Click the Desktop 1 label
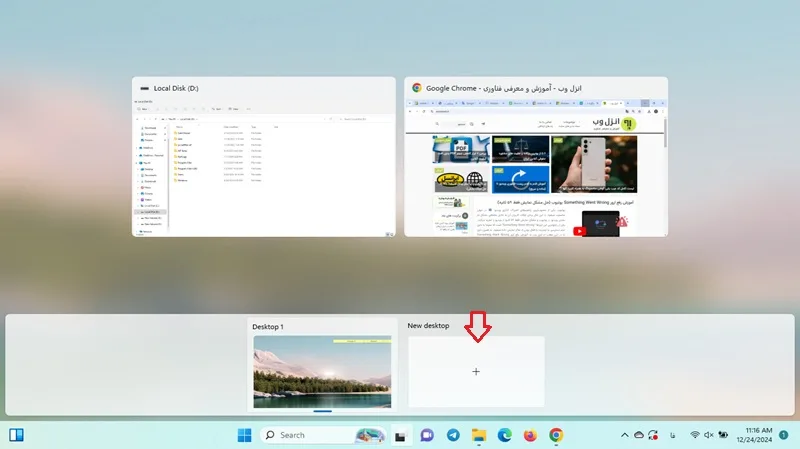Image resolution: width=800 pixels, height=449 pixels. point(268,327)
